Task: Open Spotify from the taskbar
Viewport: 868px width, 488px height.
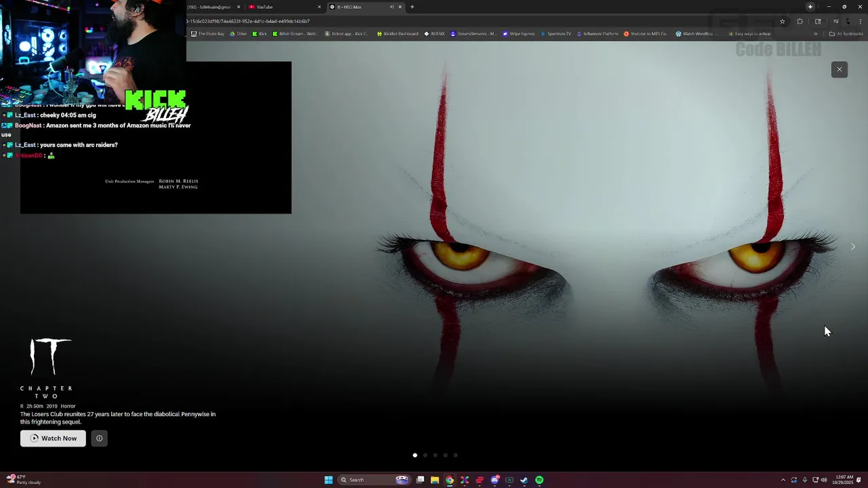Action: [x=539, y=480]
